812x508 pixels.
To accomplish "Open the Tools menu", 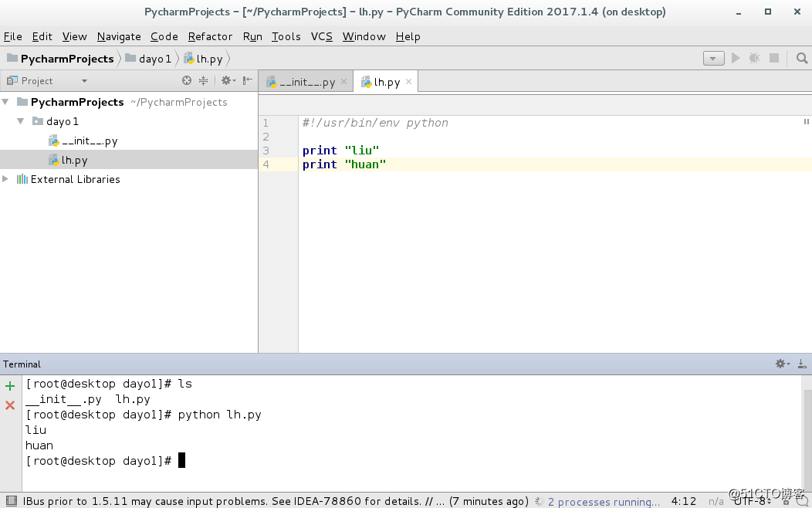I will pos(286,36).
